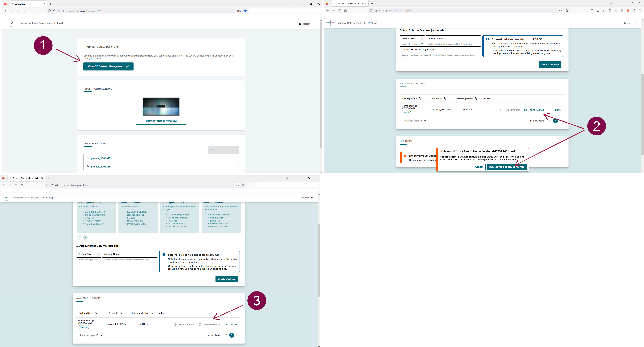
Task: Click next flavor carousel arrow
Action: (85, 238)
